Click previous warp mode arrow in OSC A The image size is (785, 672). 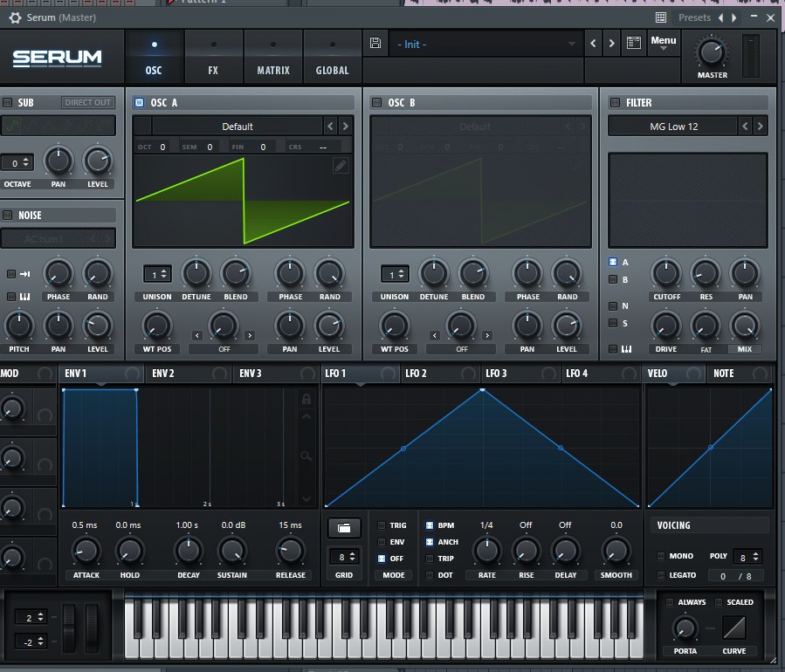click(197, 336)
